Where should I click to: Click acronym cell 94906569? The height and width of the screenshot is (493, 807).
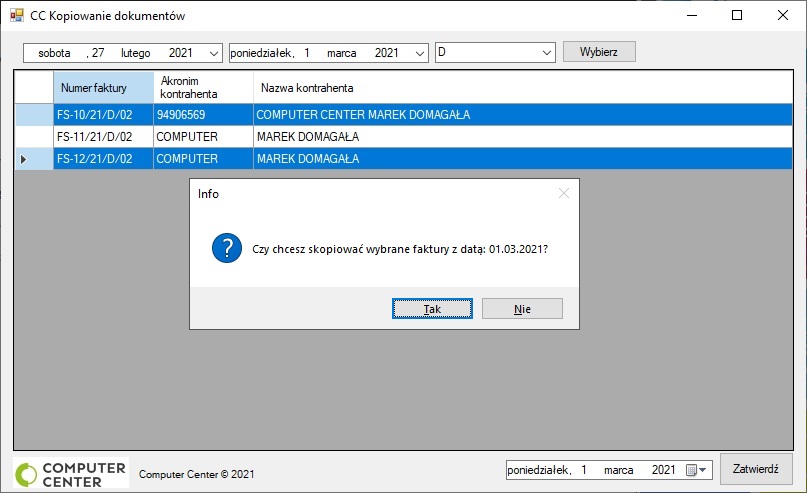203,114
